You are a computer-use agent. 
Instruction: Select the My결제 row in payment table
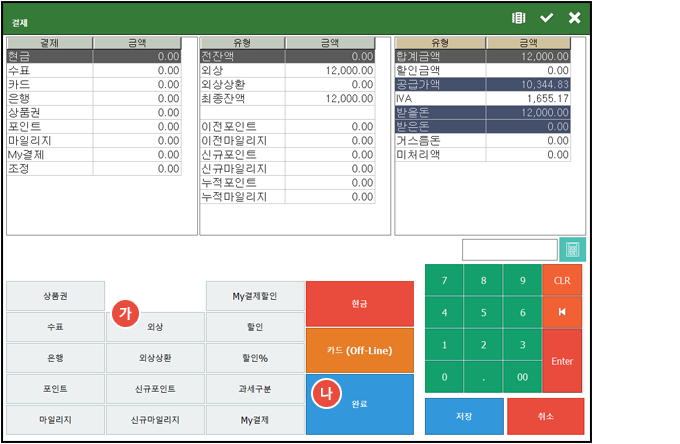tap(94, 155)
